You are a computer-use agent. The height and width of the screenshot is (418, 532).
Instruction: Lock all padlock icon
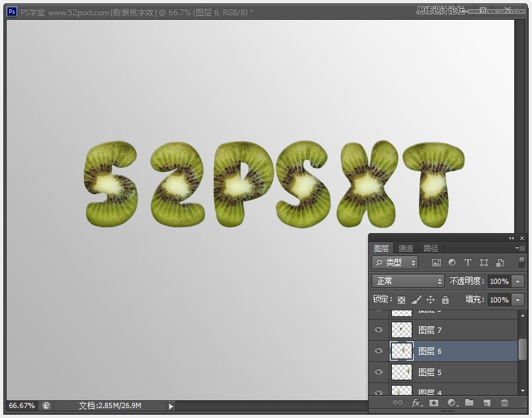click(445, 300)
